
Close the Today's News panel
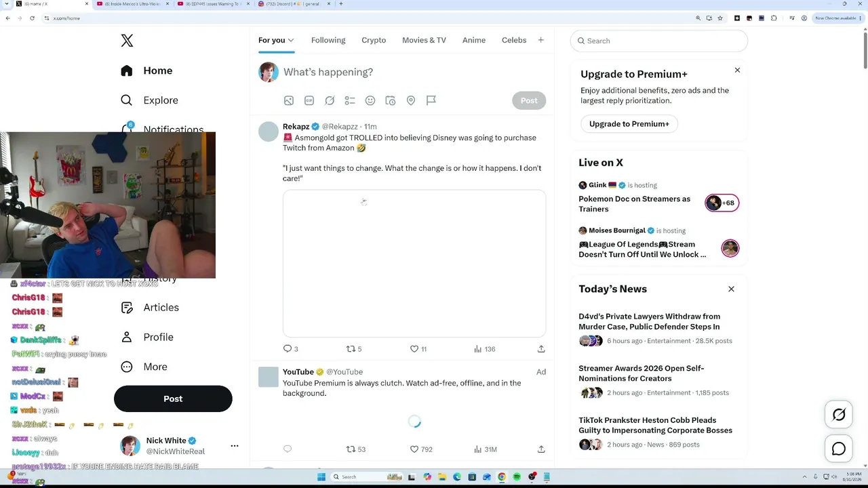pos(731,289)
